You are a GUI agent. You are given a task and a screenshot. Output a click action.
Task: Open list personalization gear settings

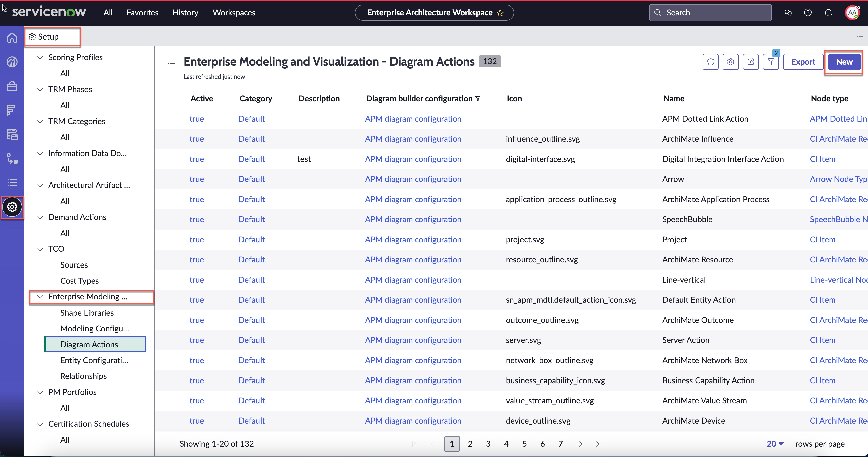click(730, 62)
